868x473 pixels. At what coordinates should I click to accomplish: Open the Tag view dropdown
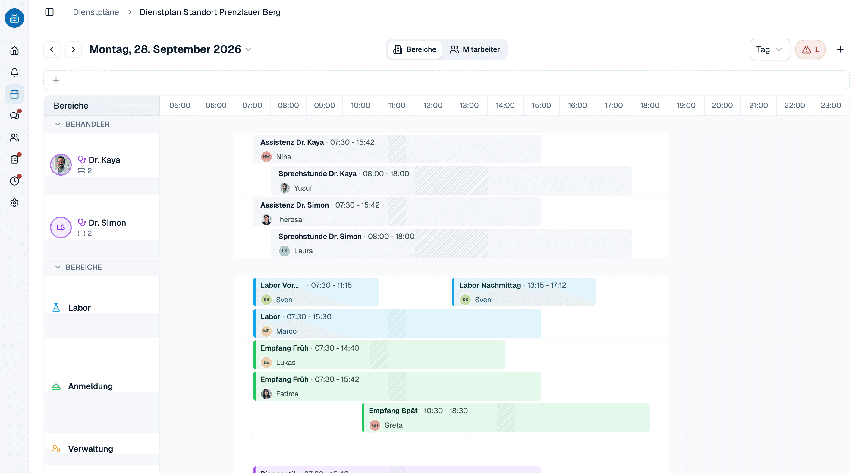pos(770,49)
